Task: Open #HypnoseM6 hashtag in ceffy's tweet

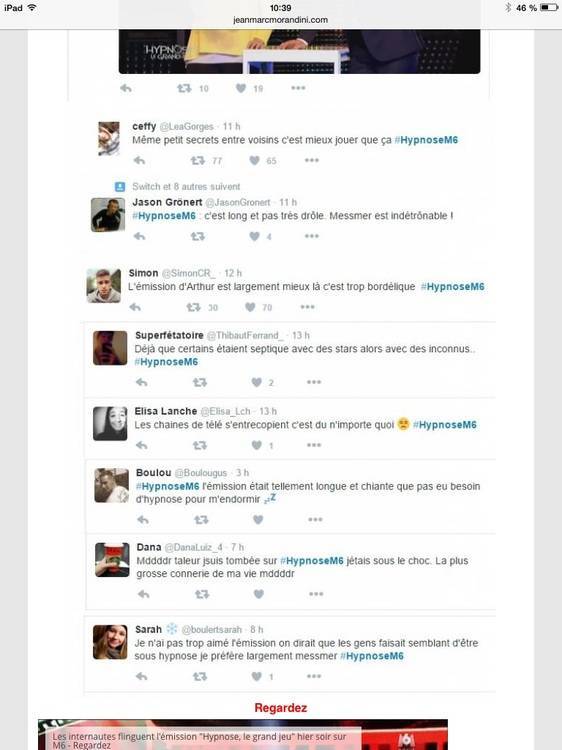Action: [426, 140]
